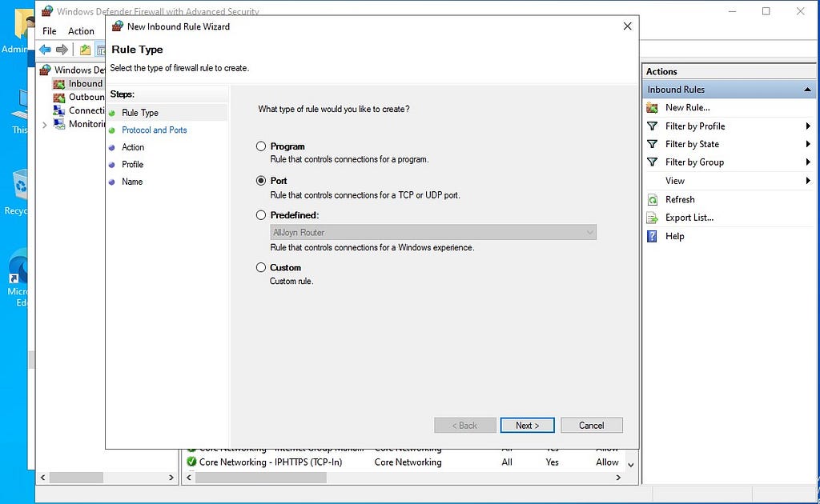Click the forward arrow toolbar icon
The height and width of the screenshot is (504, 820).
pos(62,50)
